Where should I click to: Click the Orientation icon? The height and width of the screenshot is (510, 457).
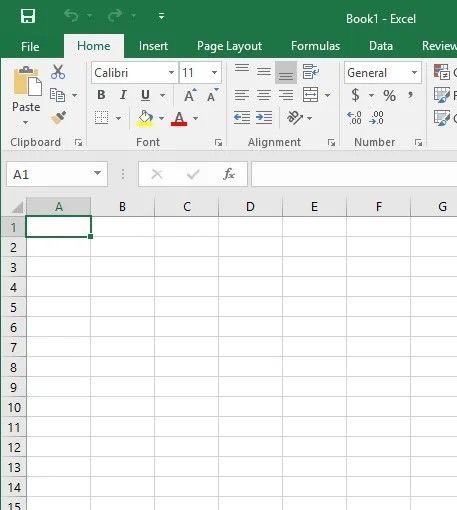click(295, 118)
